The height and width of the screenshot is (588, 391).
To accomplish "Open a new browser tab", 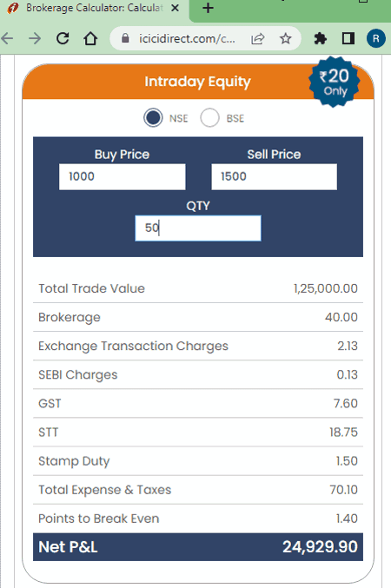I will click(x=208, y=8).
